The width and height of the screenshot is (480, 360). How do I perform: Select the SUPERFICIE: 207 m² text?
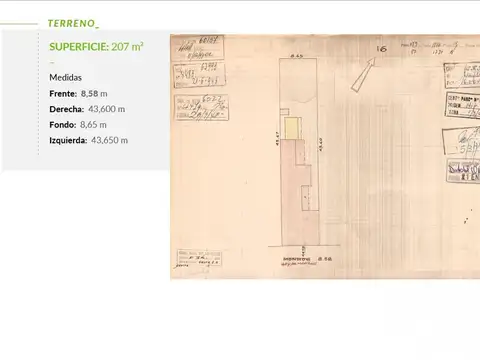coord(96,47)
